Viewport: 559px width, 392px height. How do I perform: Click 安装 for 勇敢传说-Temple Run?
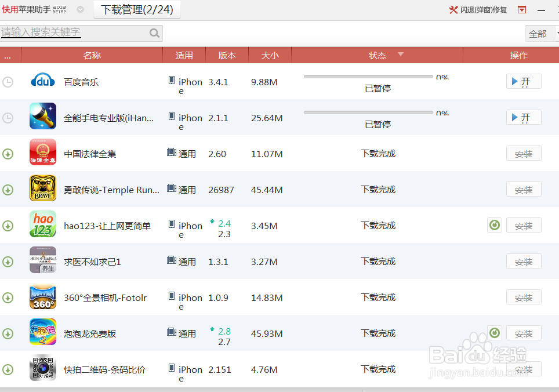pyautogui.click(x=524, y=189)
